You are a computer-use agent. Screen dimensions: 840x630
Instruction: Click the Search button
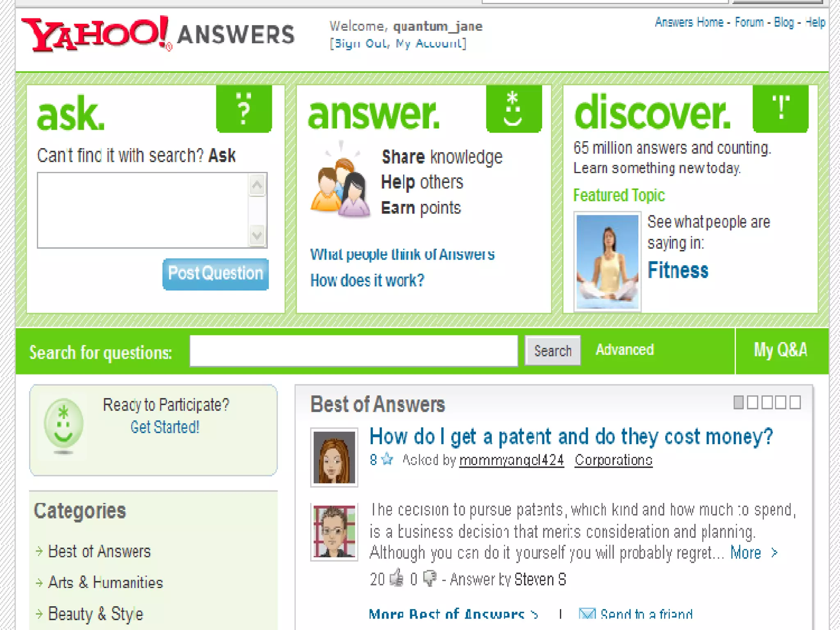click(552, 351)
